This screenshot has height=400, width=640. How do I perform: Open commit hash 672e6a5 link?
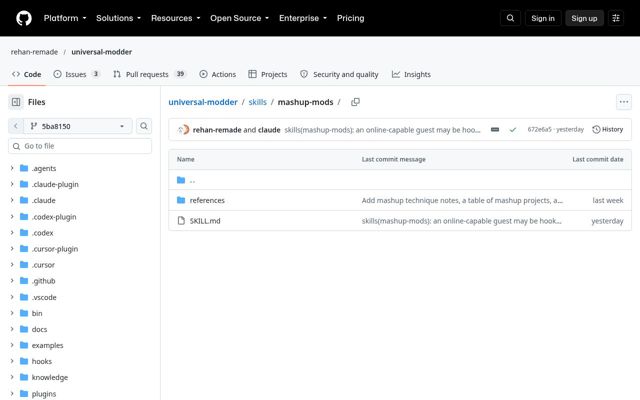[539, 129]
